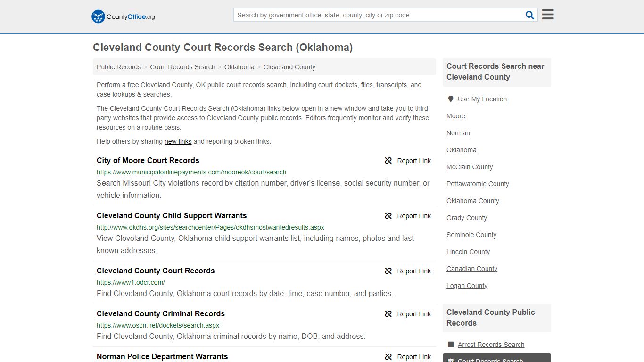Open City of Moore Court Records title
Image resolution: width=644 pixels, height=362 pixels.
148,160
